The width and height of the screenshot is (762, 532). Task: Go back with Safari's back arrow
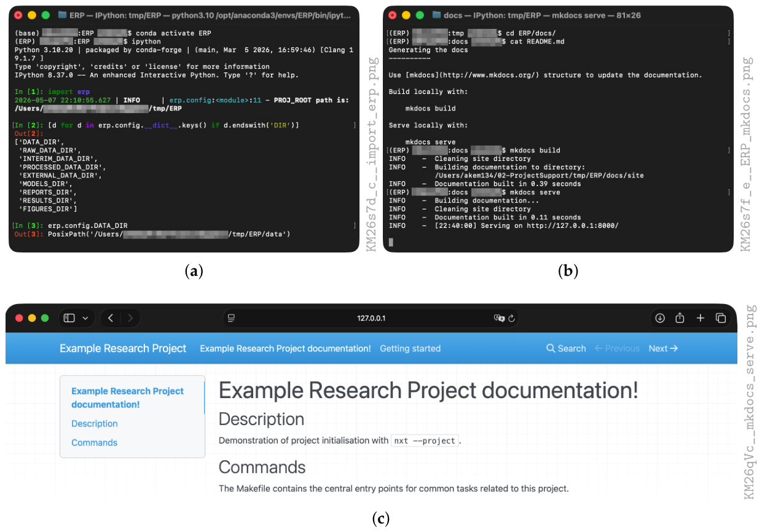(111, 318)
